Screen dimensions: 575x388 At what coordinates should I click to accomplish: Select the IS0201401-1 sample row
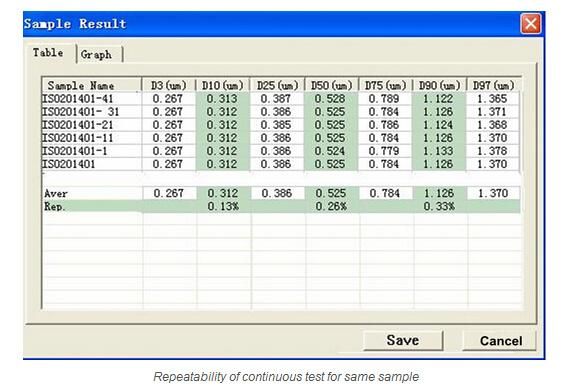click(x=281, y=151)
